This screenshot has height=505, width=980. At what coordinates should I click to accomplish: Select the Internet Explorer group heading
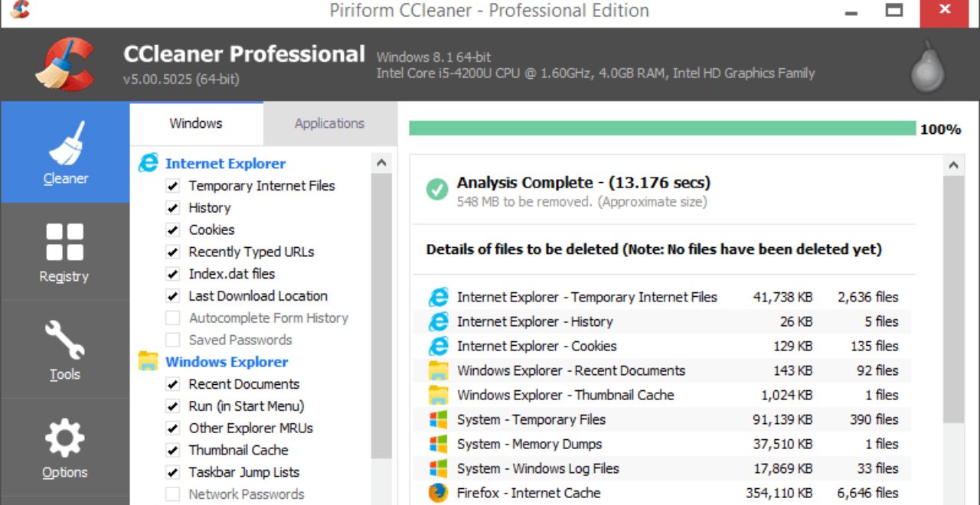coord(225,163)
